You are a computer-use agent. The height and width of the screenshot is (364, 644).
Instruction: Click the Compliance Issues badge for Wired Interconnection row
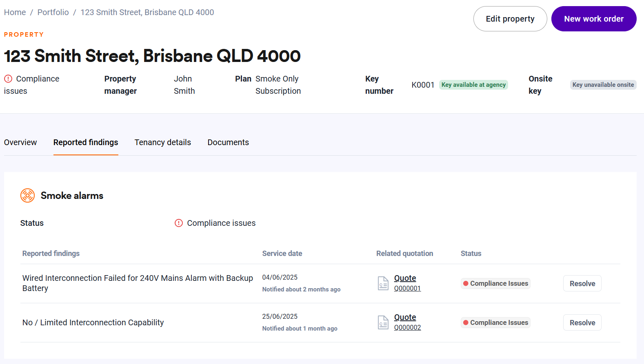pyautogui.click(x=495, y=283)
